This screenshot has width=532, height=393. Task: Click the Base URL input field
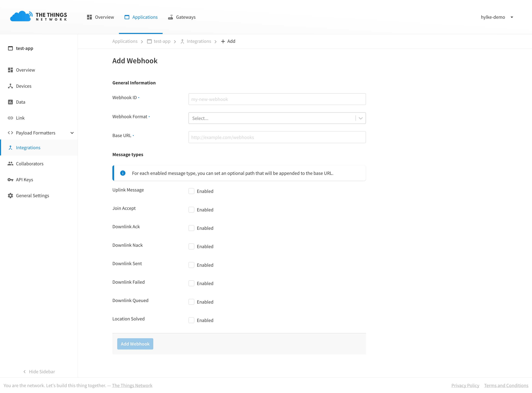(x=277, y=137)
